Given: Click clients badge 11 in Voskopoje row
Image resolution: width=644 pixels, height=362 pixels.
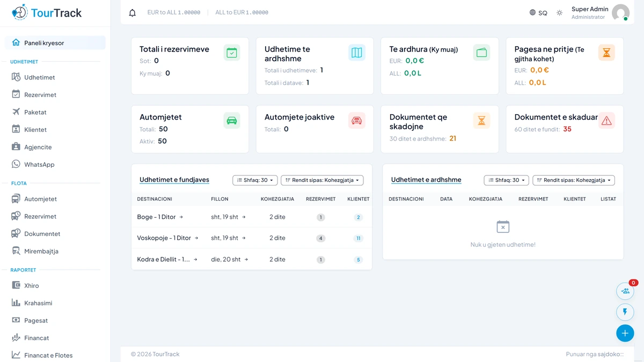Looking at the screenshot, I should [358, 238].
